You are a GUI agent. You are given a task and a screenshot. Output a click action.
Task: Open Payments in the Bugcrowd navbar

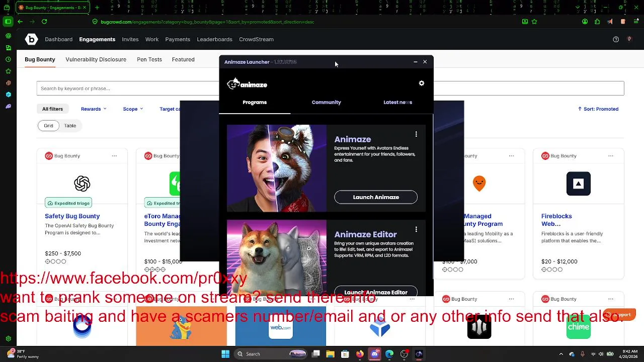tap(178, 39)
